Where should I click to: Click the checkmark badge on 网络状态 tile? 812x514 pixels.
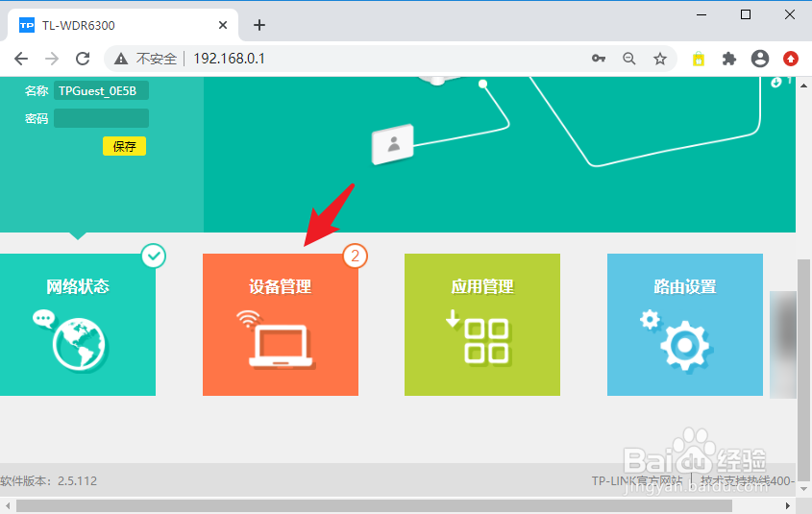pos(154,256)
